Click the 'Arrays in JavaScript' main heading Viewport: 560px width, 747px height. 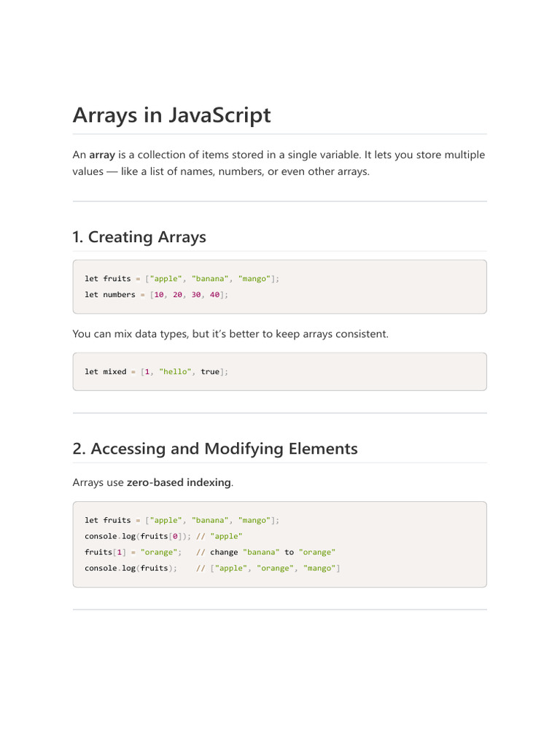[171, 115]
